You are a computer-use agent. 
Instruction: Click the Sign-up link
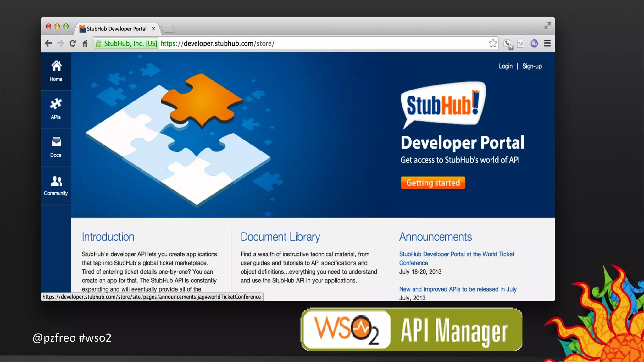pyautogui.click(x=532, y=66)
